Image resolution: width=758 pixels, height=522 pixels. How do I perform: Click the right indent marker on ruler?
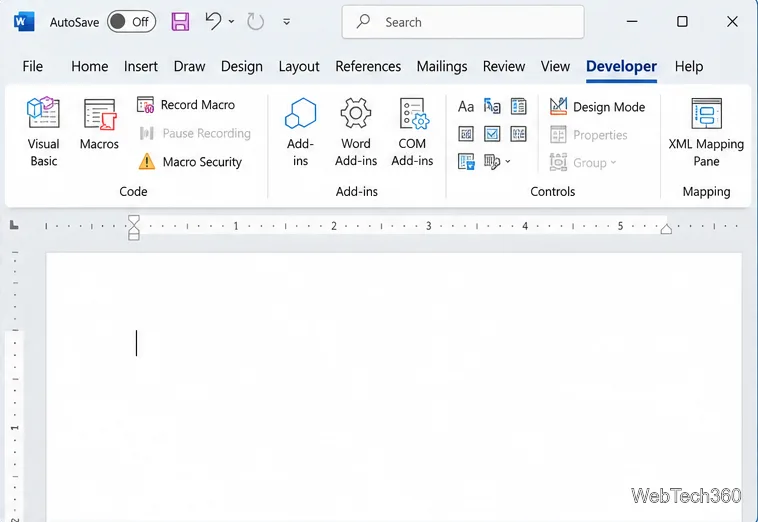point(666,229)
